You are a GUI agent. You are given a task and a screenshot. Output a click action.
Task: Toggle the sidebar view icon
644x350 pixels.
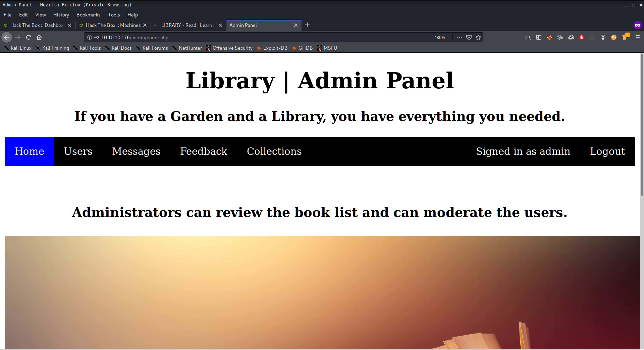click(539, 37)
